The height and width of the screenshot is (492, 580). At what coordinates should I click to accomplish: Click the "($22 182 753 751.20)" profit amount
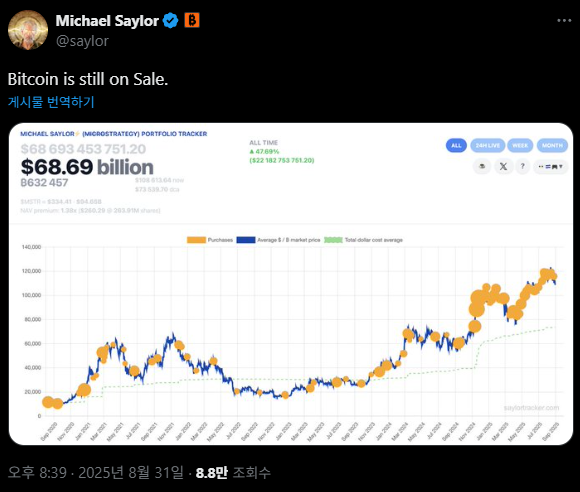282,161
